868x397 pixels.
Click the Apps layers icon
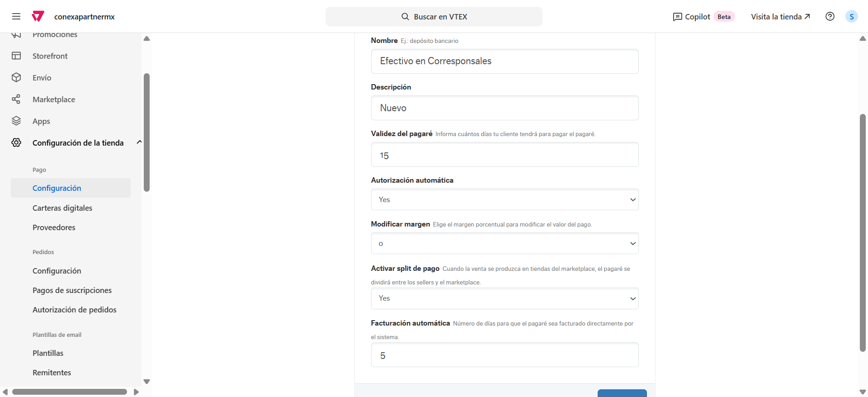pyautogui.click(x=16, y=121)
